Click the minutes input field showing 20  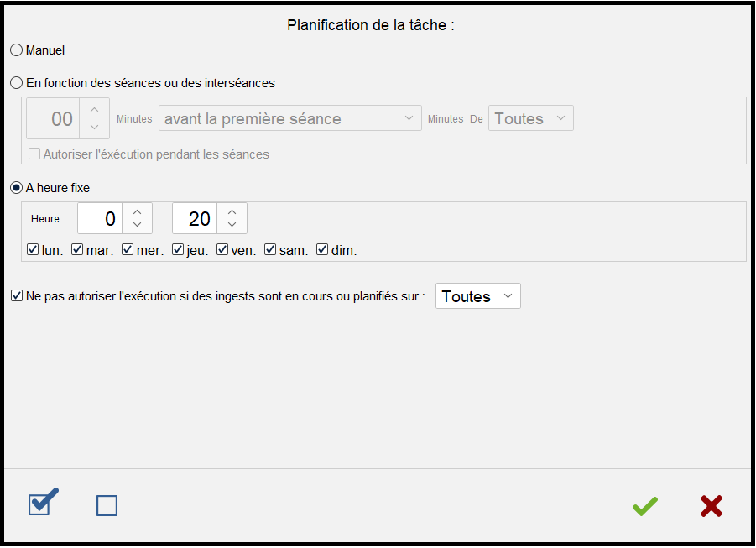tap(195, 219)
